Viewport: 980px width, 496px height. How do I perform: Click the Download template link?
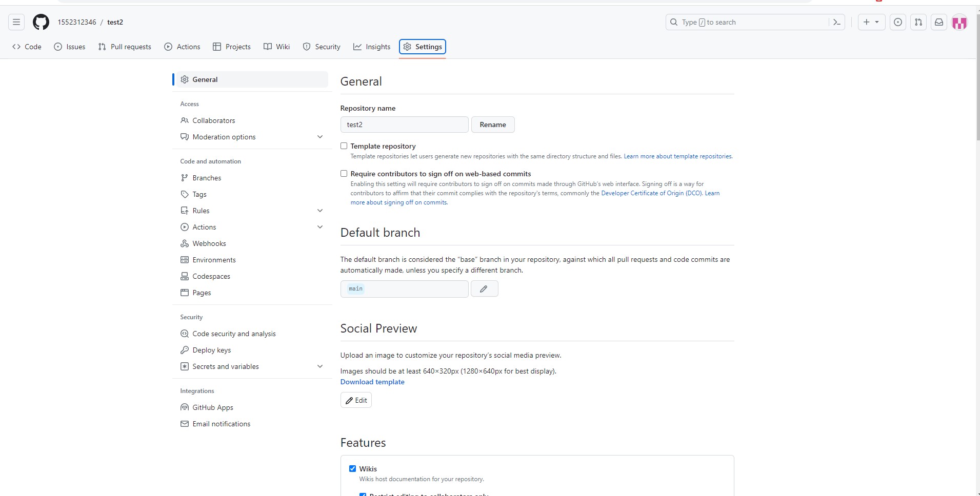pos(372,382)
